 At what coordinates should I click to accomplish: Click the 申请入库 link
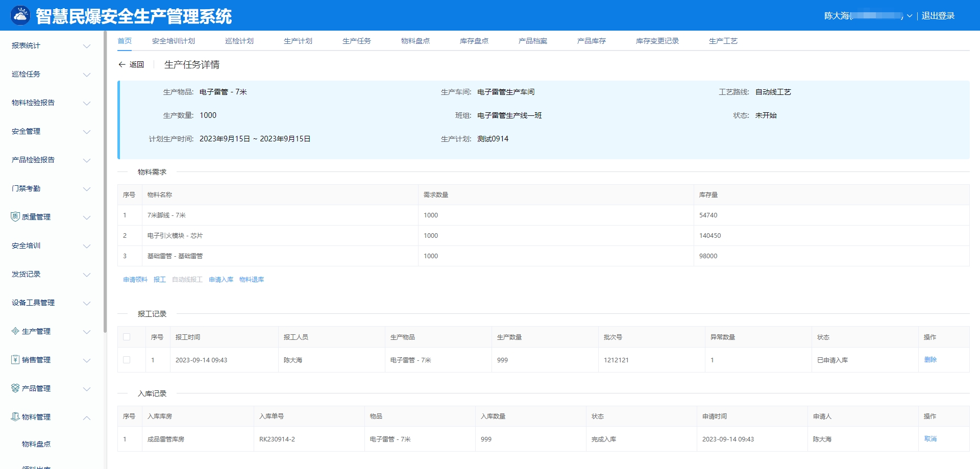click(221, 279)
